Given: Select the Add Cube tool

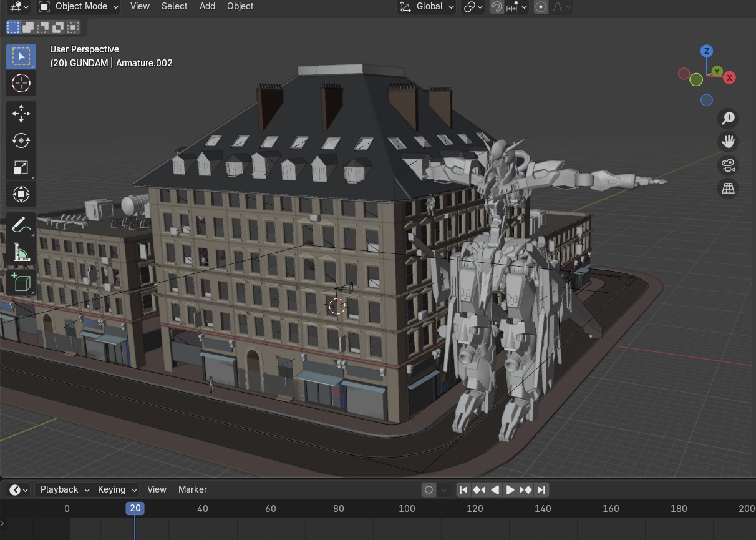Looking at the screenshot, I should tap(21, 282).
